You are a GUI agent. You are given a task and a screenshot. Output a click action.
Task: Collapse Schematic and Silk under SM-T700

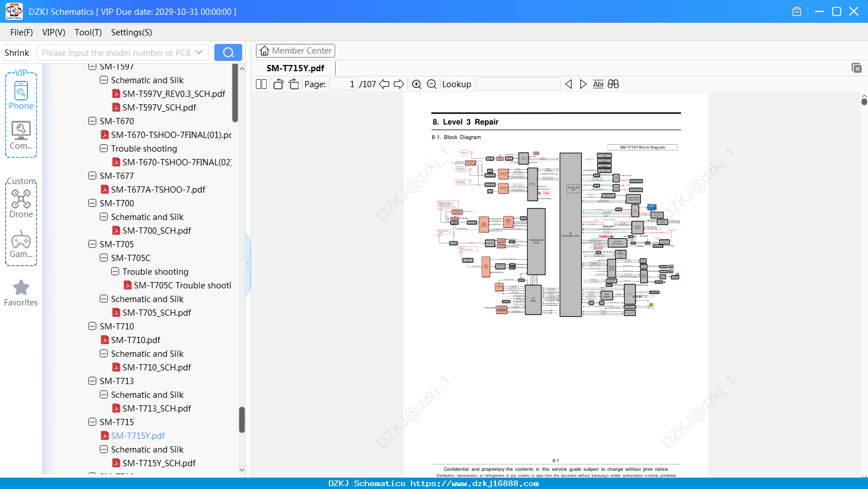pos(104,217)
